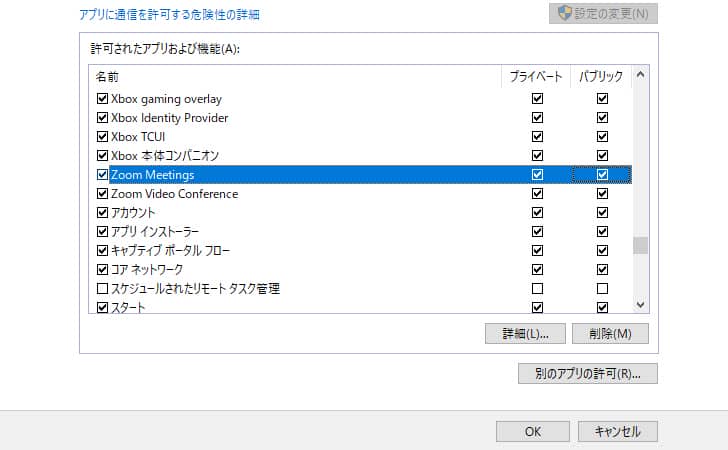This screenshot has height=450, width=728.
Task: Toggle アカウント パブリック checkbox
Action: pos(602,213)
